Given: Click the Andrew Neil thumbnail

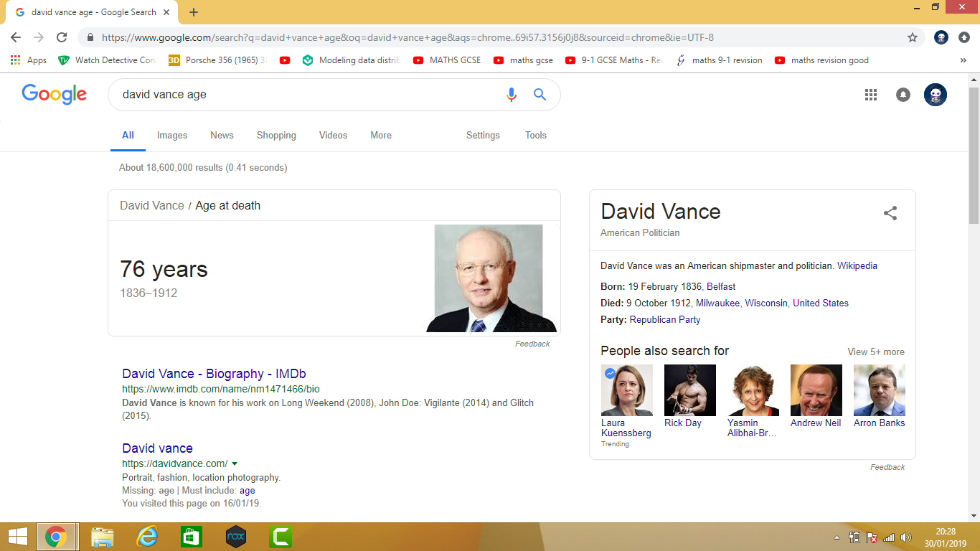Looking at the screenshot, I should (x=816, y=390).
